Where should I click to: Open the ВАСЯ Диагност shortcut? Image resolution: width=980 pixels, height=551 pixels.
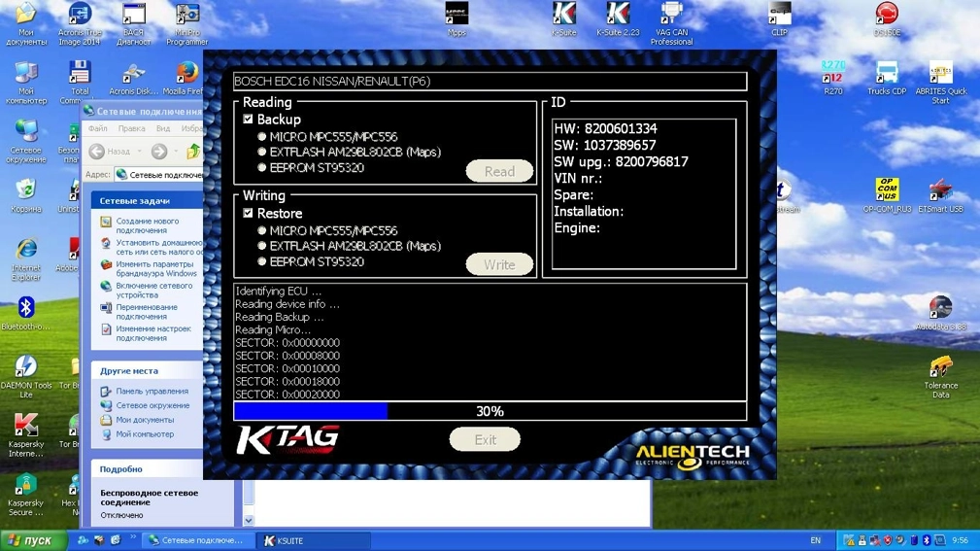point(133,23)
